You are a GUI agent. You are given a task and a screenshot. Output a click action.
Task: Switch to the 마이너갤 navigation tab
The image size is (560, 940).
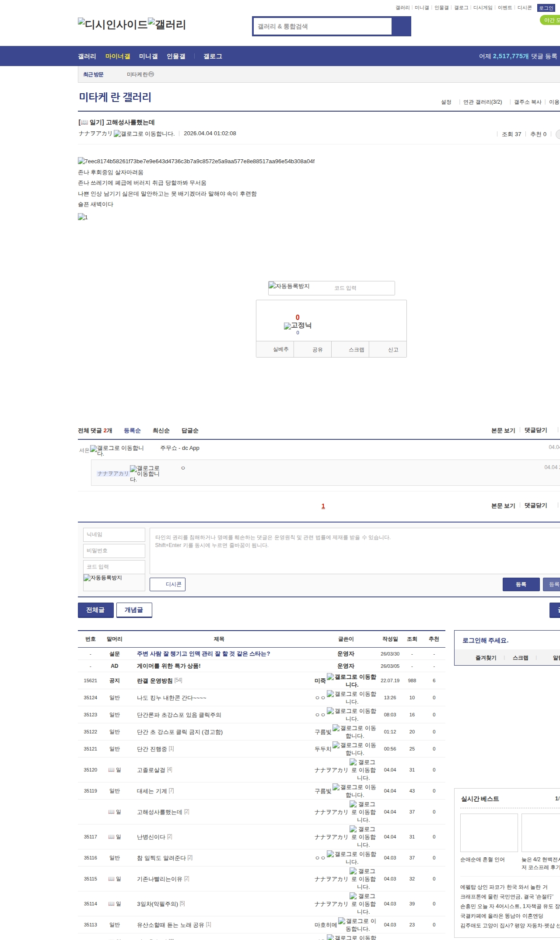click(x=118, y=56)
